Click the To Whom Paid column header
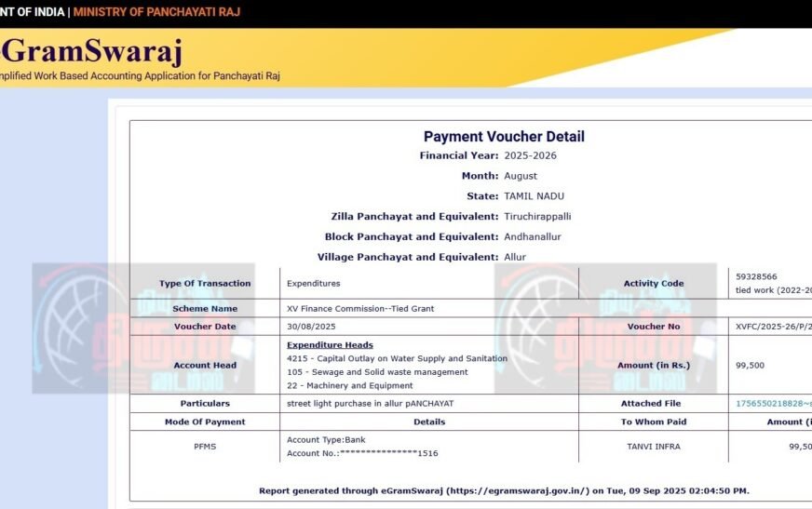The image size is (812, 509). click(654, 422)
